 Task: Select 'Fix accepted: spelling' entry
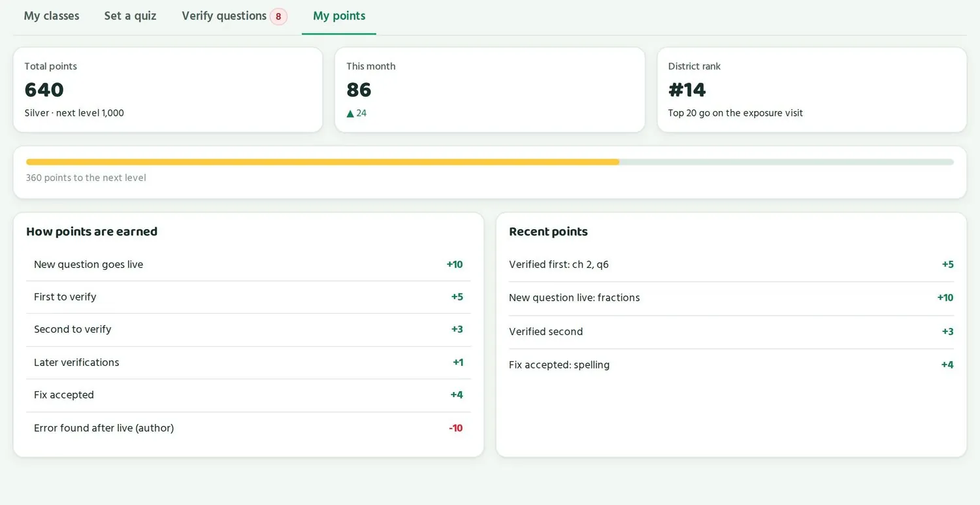[x=731, y=365]
